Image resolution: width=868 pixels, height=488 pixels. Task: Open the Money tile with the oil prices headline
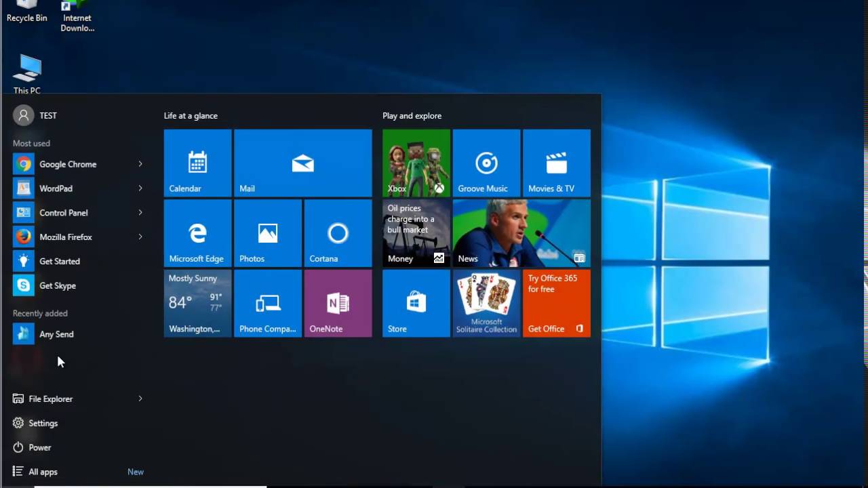pos(416,233)
